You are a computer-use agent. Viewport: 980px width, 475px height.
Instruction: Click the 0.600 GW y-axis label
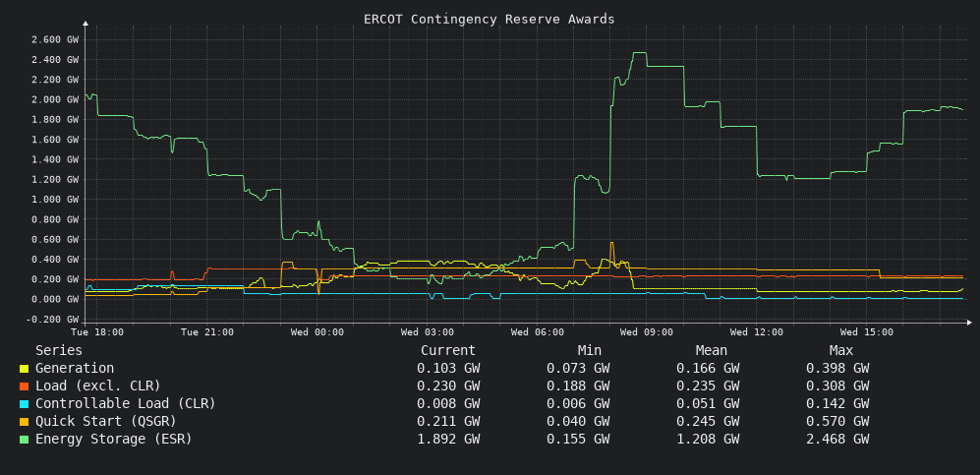(x=55, y=239)
